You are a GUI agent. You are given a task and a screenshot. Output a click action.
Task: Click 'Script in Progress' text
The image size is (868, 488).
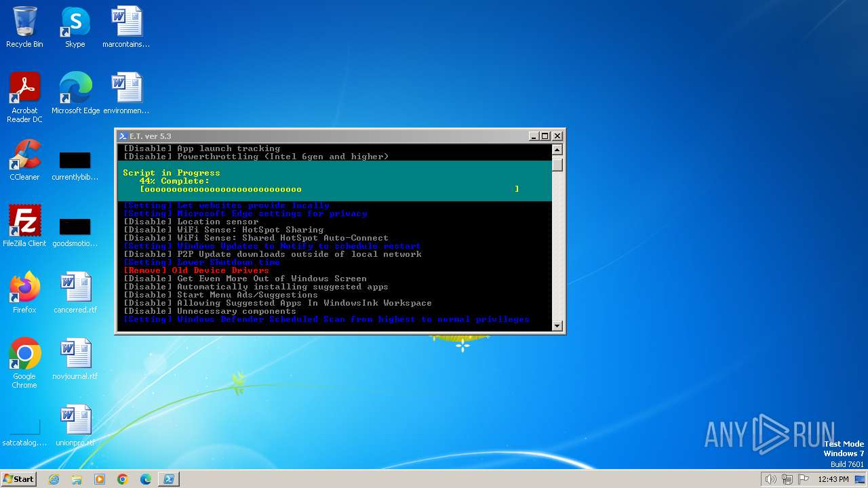click(172, 173)
